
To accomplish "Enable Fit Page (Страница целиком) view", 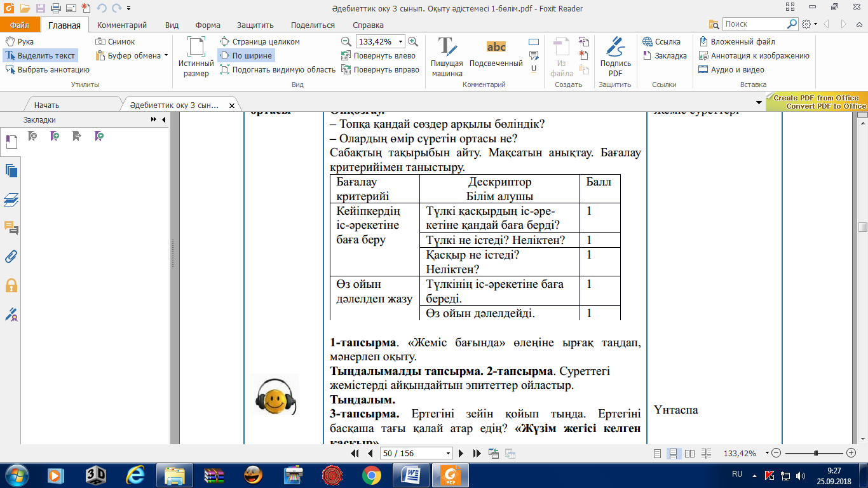I will click(259, 42).
